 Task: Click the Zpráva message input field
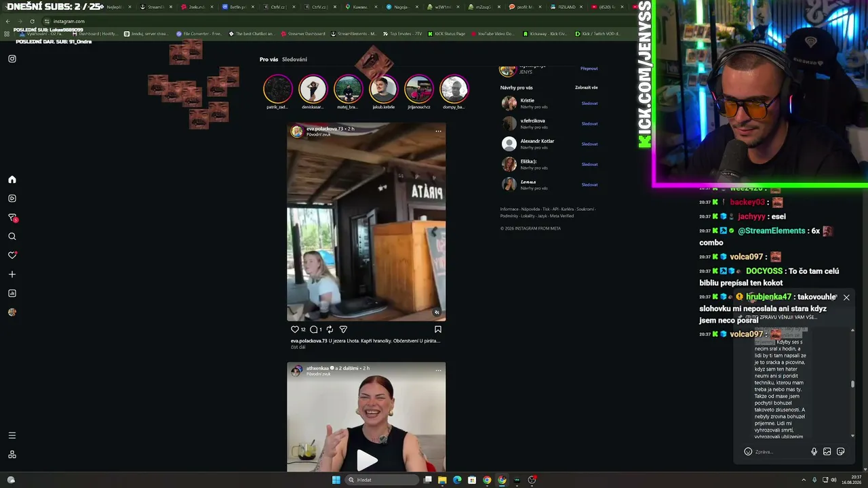(780, 452)
